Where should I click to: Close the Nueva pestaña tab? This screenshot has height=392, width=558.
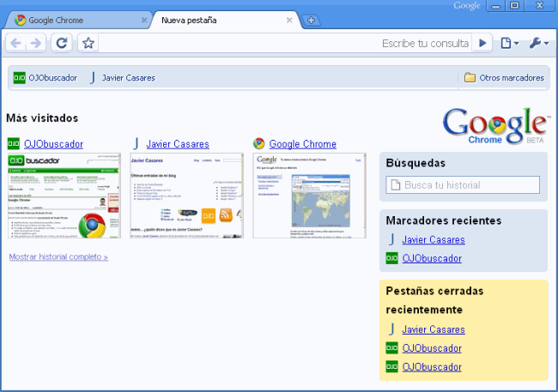click(289, 21)
